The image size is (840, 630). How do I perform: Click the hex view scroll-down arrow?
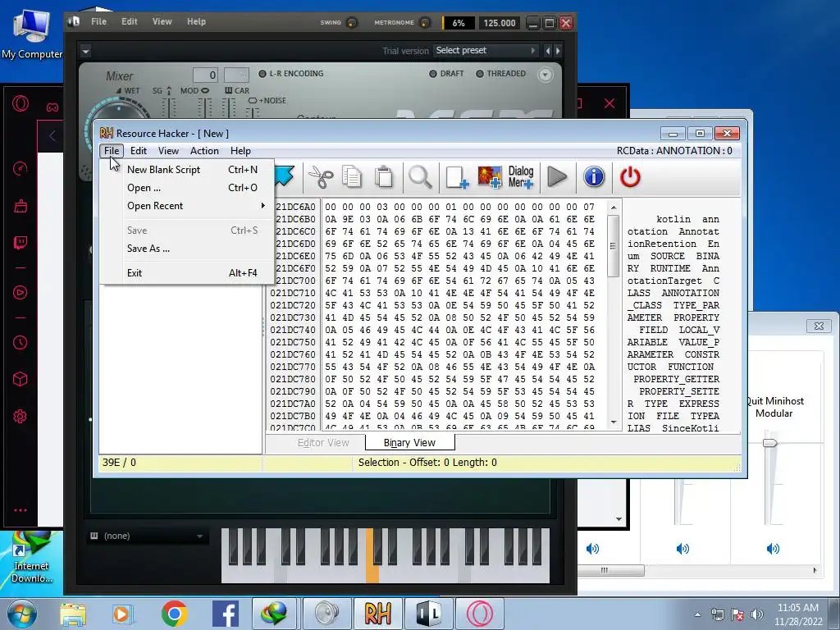[614, 422]
